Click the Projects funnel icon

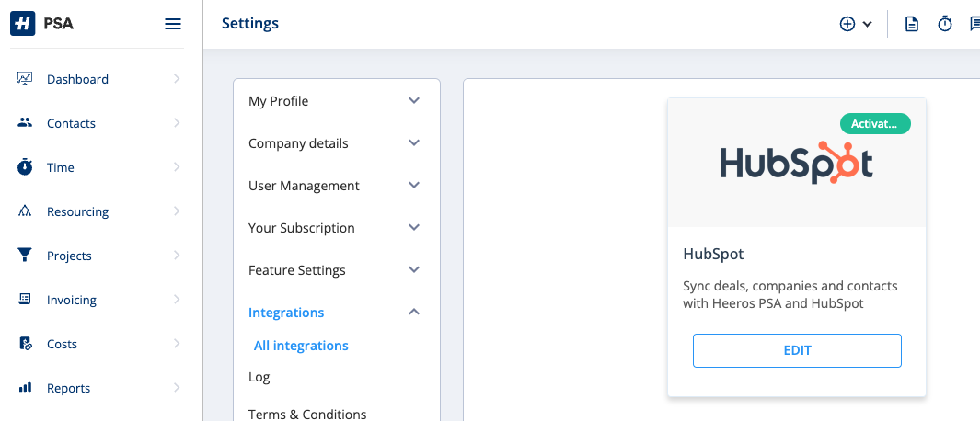click(x=24, y=255)
